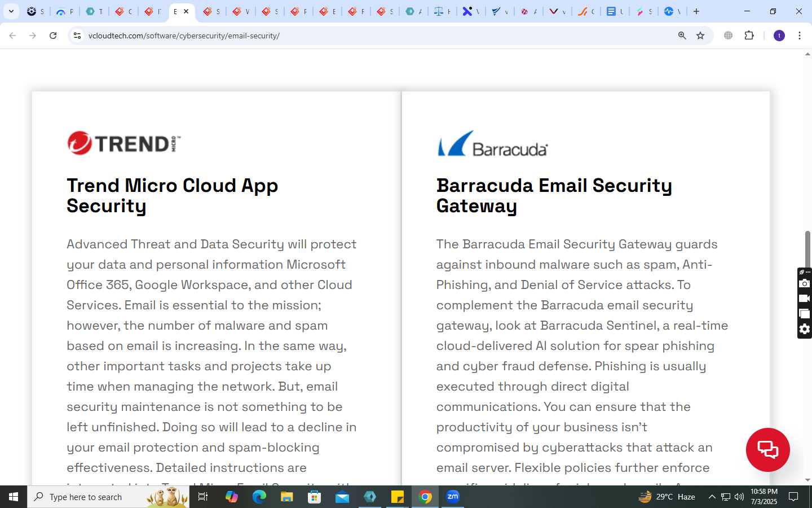Open Zoom app from taskbar
This screenshot has height=508, width=812.
point(453,497)
